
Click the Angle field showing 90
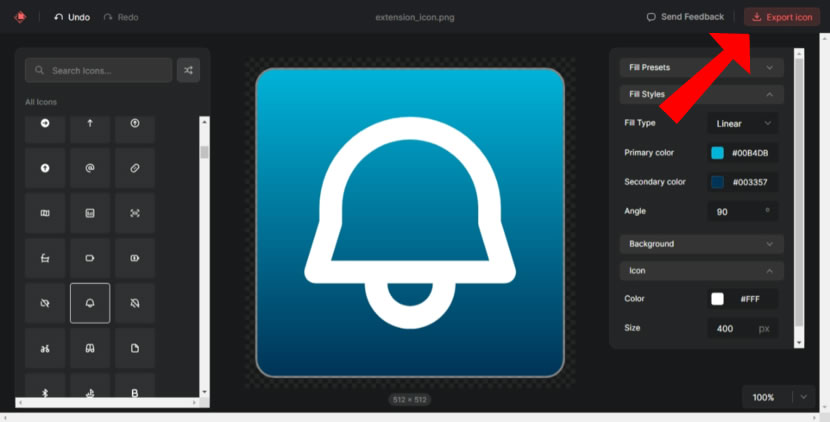(x=743, y=211)
